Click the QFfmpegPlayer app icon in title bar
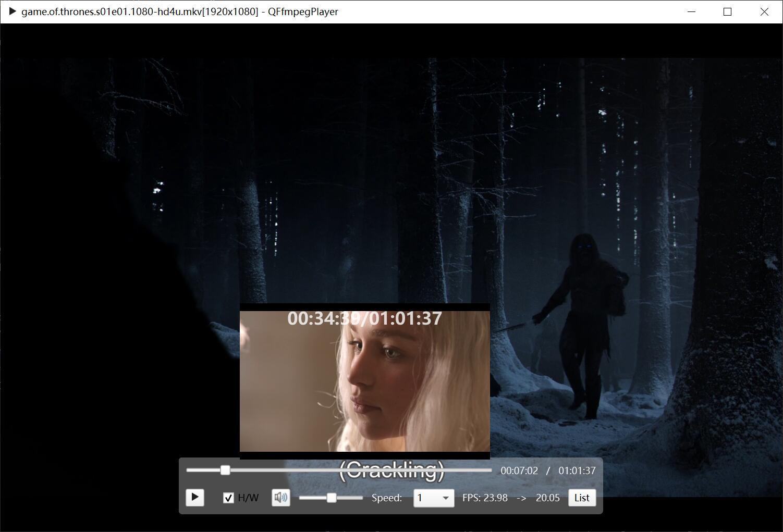Screen dimensions: 783x532 pos(12,11)
